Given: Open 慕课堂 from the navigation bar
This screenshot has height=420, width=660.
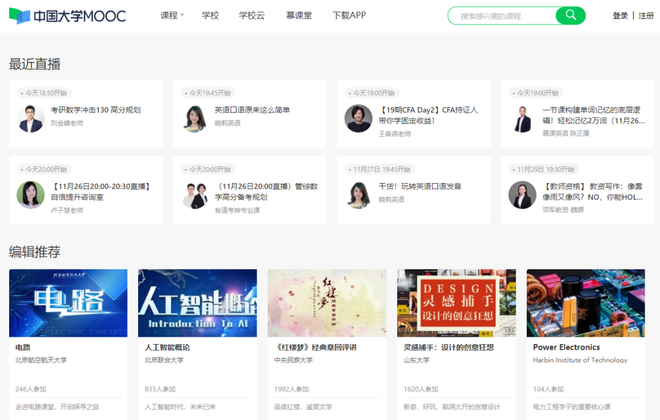Looking at the screenshot, I should coord(299,16).
